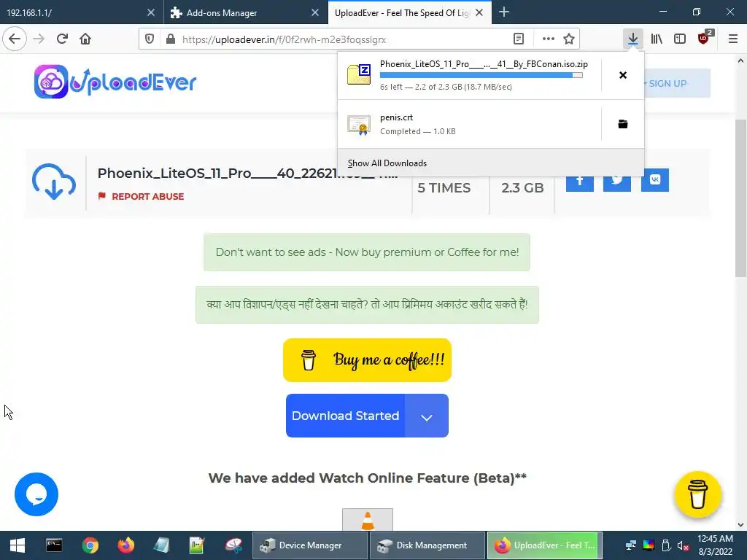The width and height of the screenshot is (747, 560).
Task: Close the UploadEver tab
Action: point(479,13)
